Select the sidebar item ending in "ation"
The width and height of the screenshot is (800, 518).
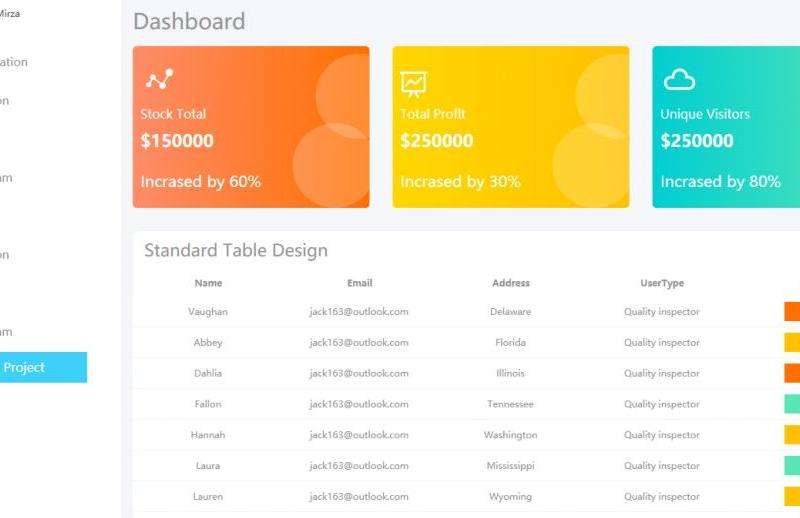pyautogui.click(x=14, y=62)
